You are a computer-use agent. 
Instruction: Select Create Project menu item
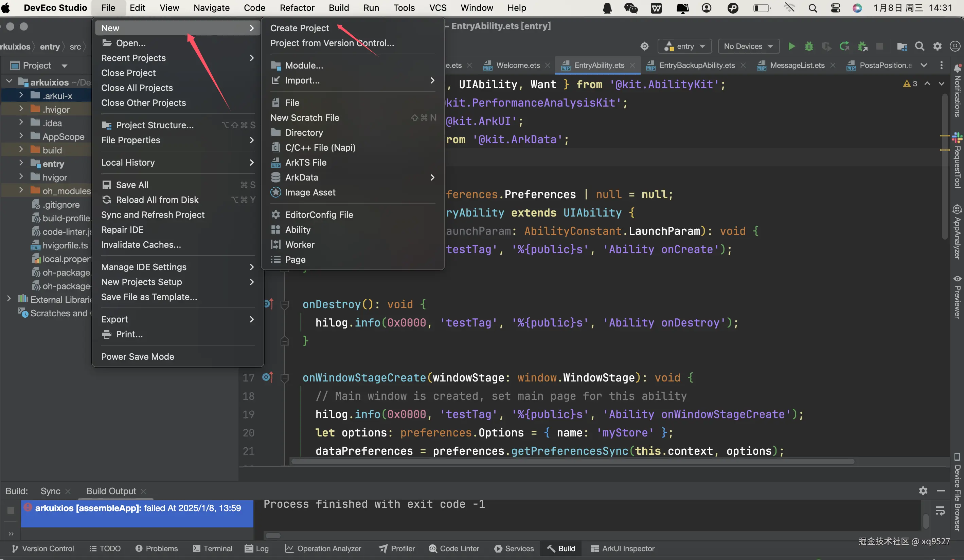(299, 28)
